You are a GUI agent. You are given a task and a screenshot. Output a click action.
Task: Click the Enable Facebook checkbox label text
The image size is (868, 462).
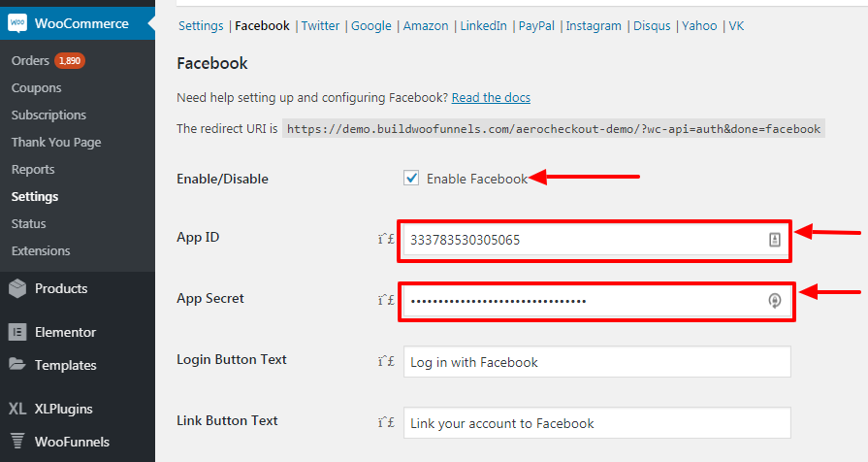[x=476, y=179]
